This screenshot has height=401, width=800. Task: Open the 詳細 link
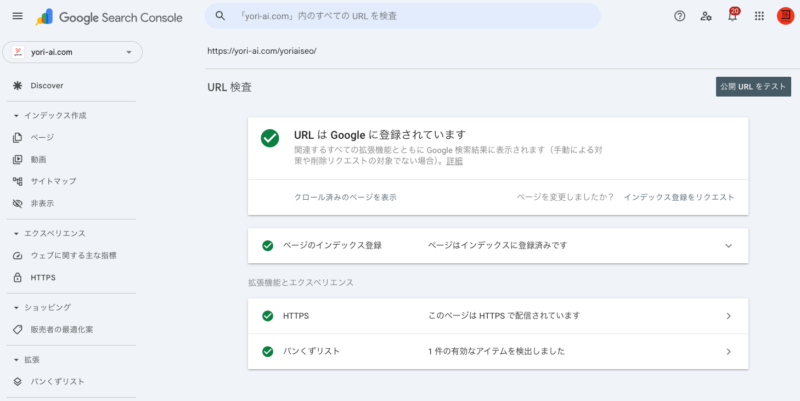455,161
